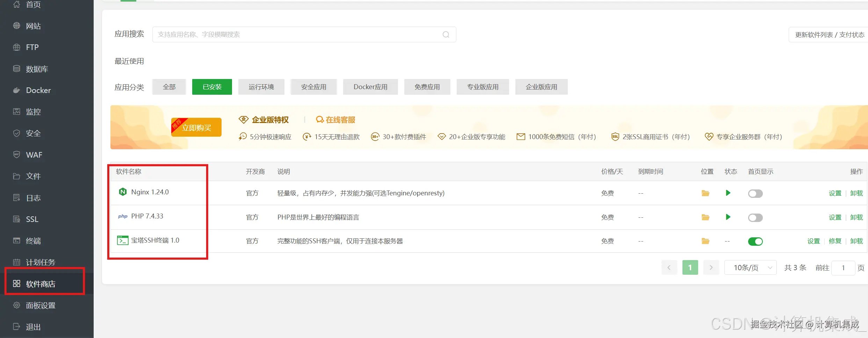868x338 pixels.
Task: Click the Docker whale icon
Action: point(16,90)
